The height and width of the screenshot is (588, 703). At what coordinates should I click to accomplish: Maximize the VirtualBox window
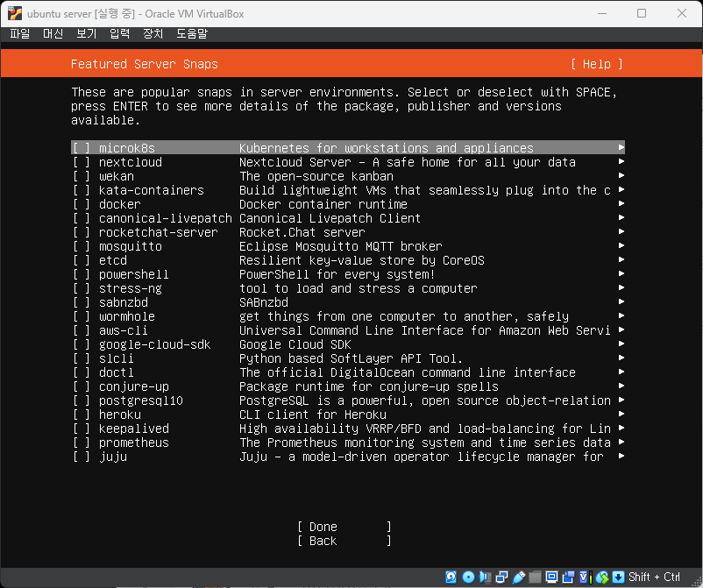pyautogui.click(x=642, y=13)
